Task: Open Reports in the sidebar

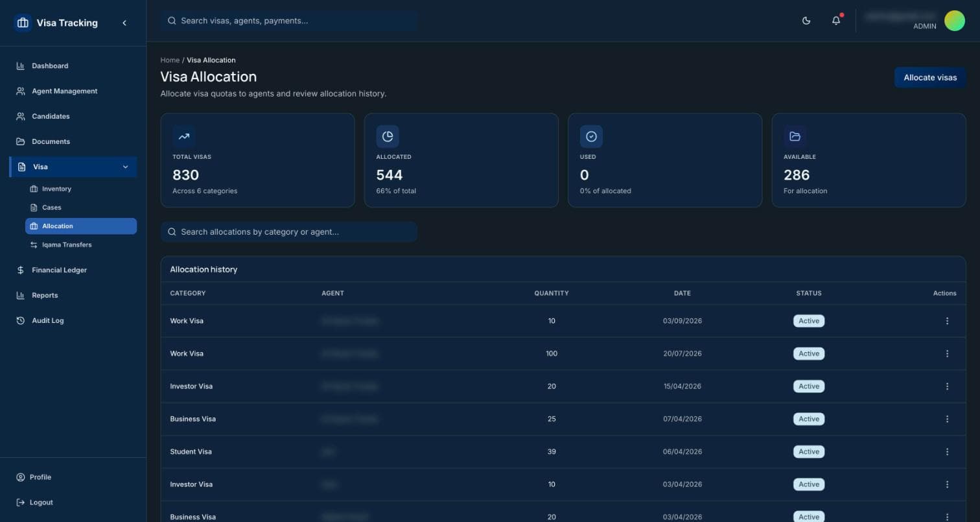Action: pos(73,296)
